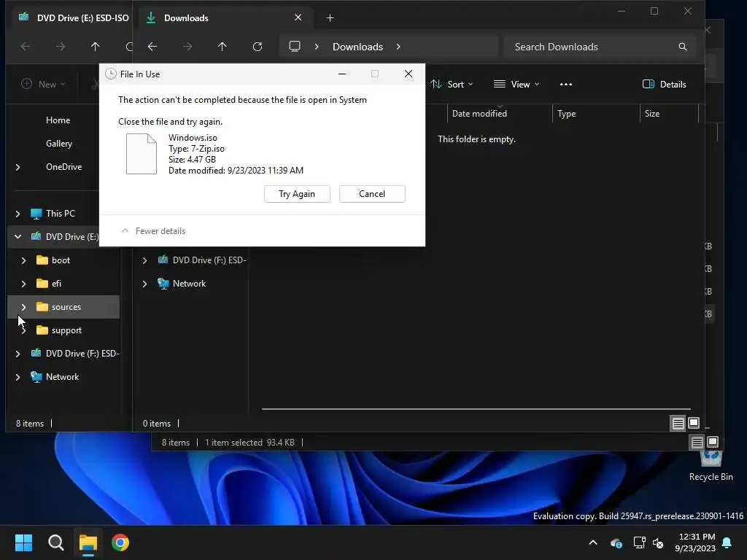
Task: Click the horizontal scrollbar in Downloads
Action: [x=476, y=408]
